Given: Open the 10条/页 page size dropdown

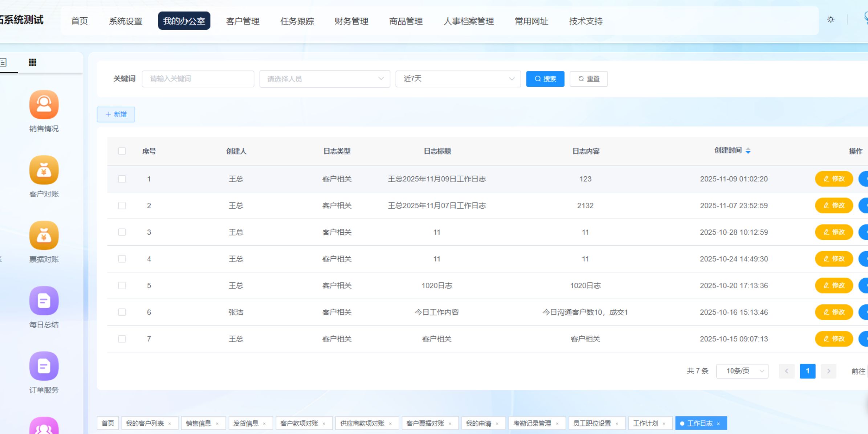Looking at the screenshot, I should point(742,371).
